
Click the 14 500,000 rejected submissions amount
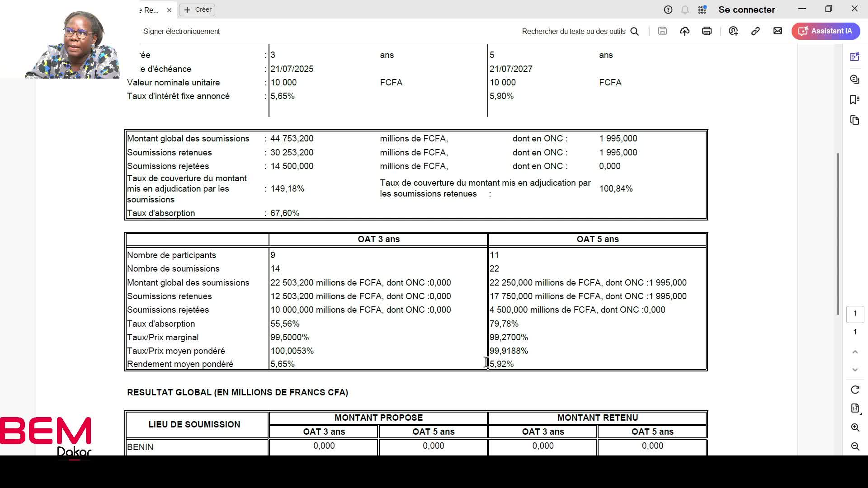(x=292, y=166)
